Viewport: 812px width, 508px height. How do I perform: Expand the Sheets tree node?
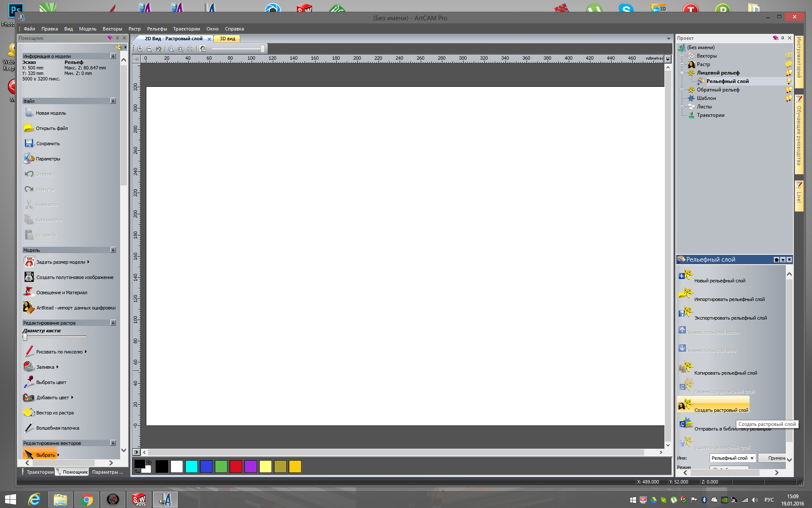682,107
